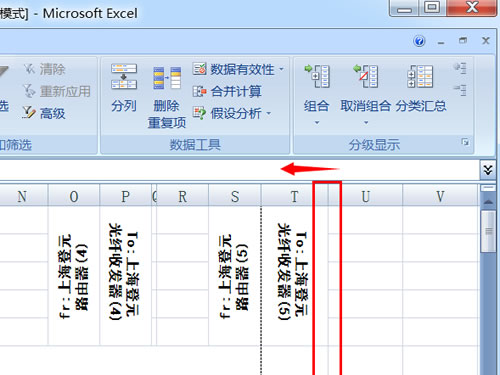Viewport: 500px width, 375px height.
Task: Click the 合并计算 consolidate button
Action: (x=227, y=91)
